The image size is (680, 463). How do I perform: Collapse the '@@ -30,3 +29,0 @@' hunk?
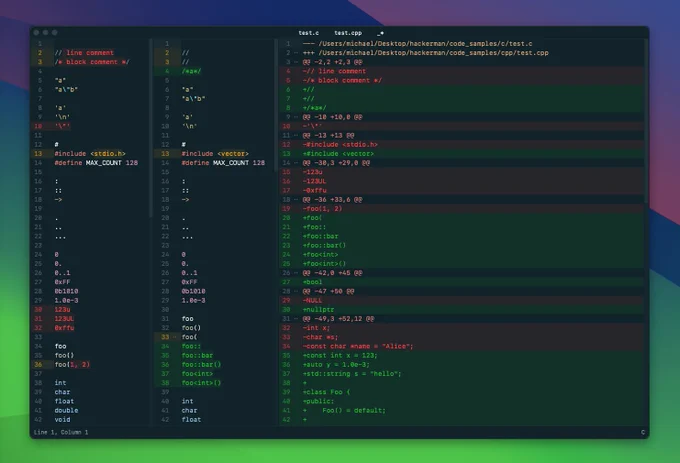coord(296,163)
